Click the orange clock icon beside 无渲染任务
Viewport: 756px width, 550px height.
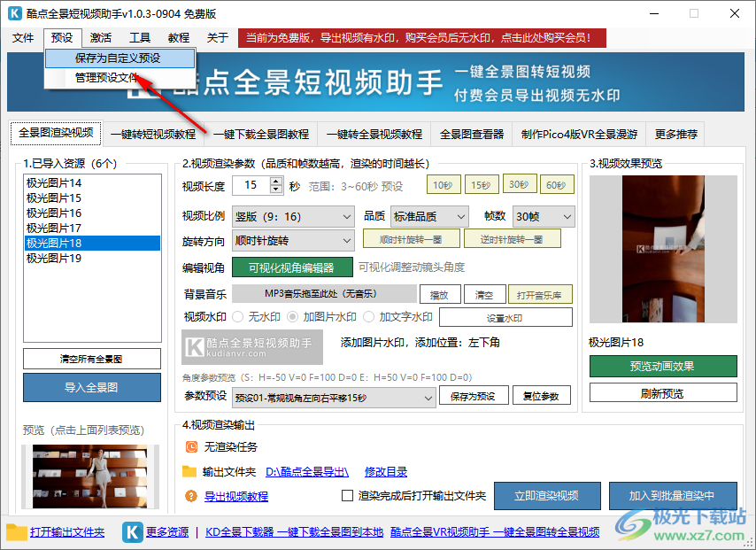tap(190, 447)
